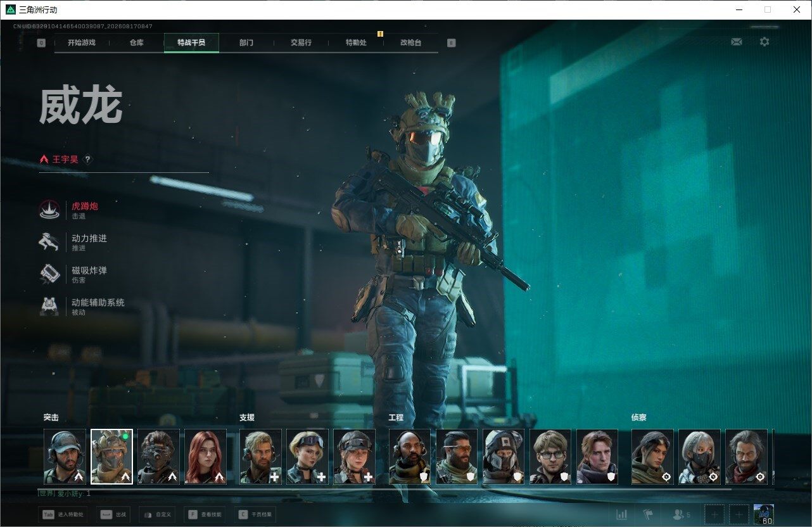Select the brown-haired man 工程 operator without glasses
Viewport: 812px width, 527px height.
point(597,457)
